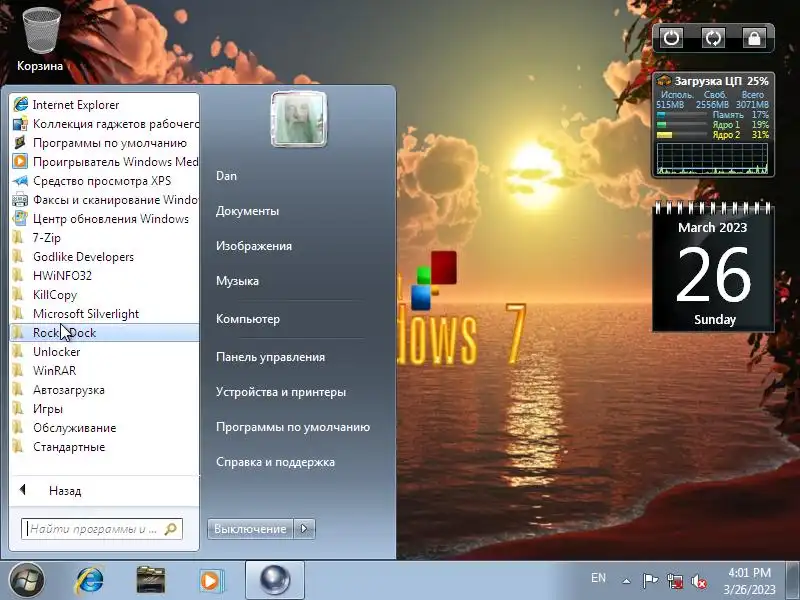Open the shutdown options arrow menu

point(304,529)
